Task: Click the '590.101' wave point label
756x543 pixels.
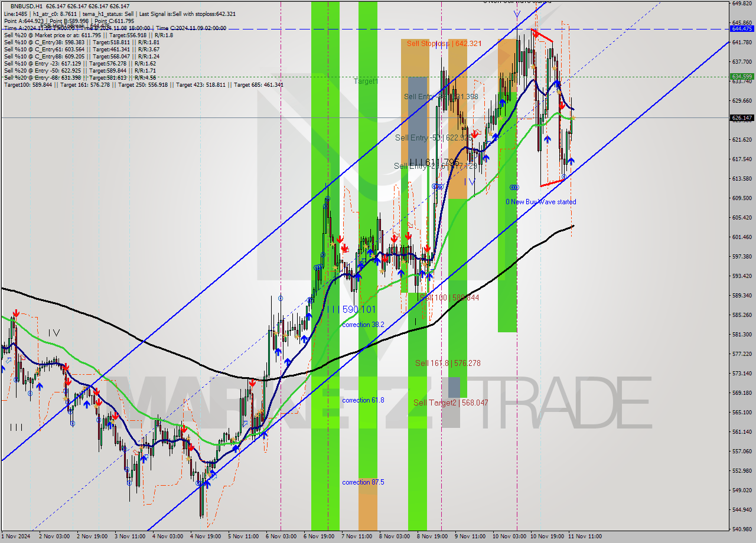Action: pos(359,309)
